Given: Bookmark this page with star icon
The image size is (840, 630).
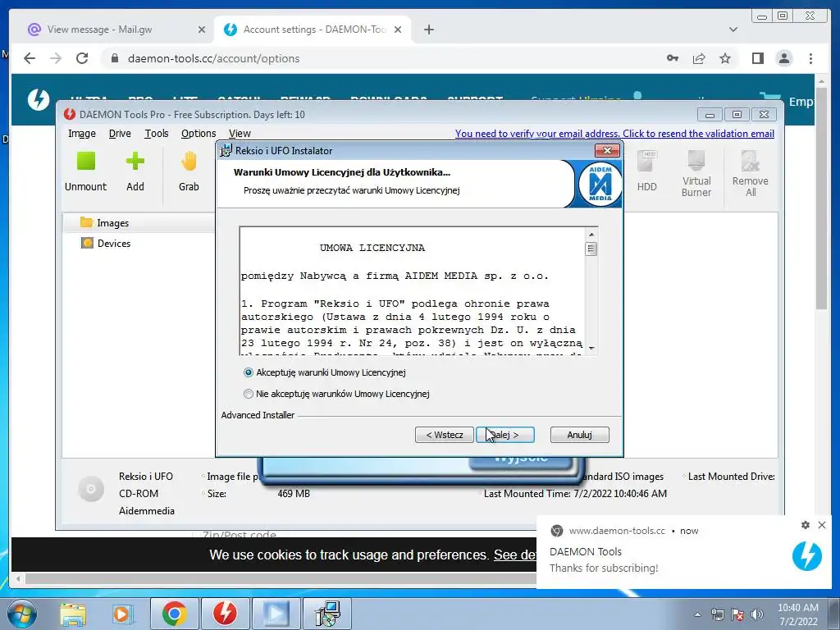Looking at the screenshot, I should tap(725, 58).
